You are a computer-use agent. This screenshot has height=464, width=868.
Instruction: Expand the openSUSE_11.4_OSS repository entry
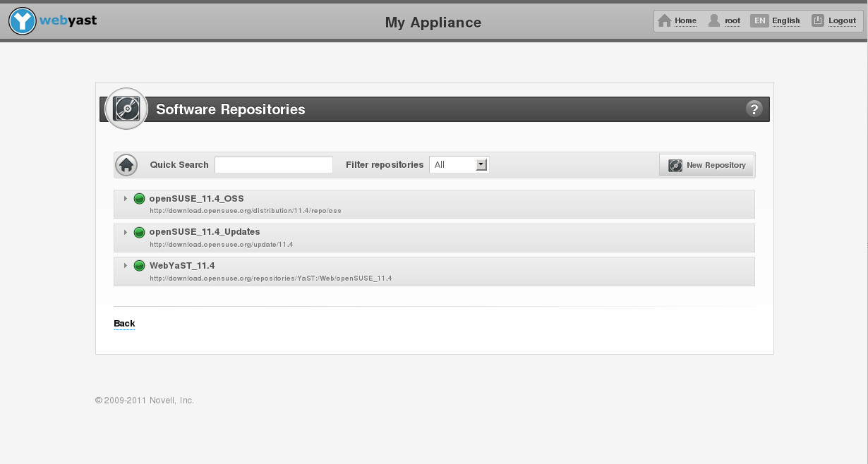125,198
